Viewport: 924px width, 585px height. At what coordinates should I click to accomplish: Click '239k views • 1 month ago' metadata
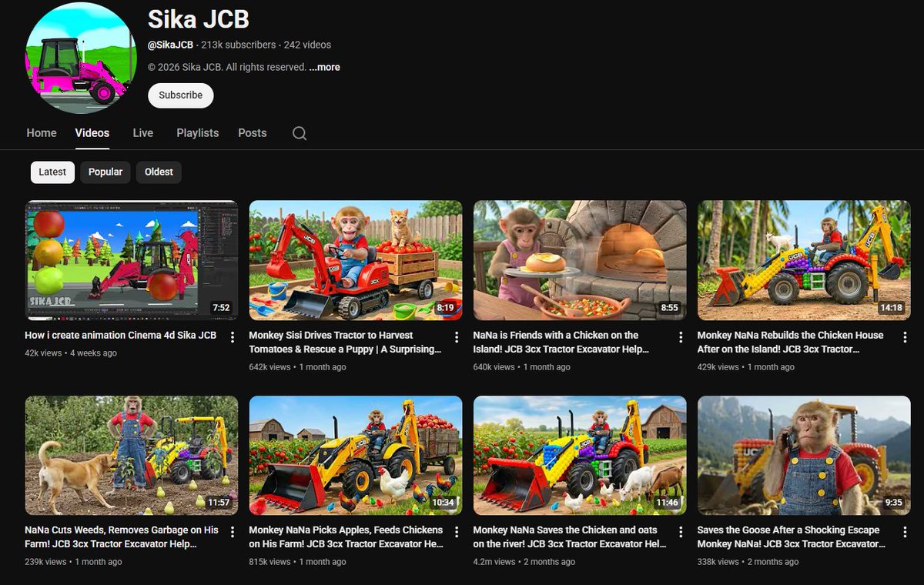(74, 562)
